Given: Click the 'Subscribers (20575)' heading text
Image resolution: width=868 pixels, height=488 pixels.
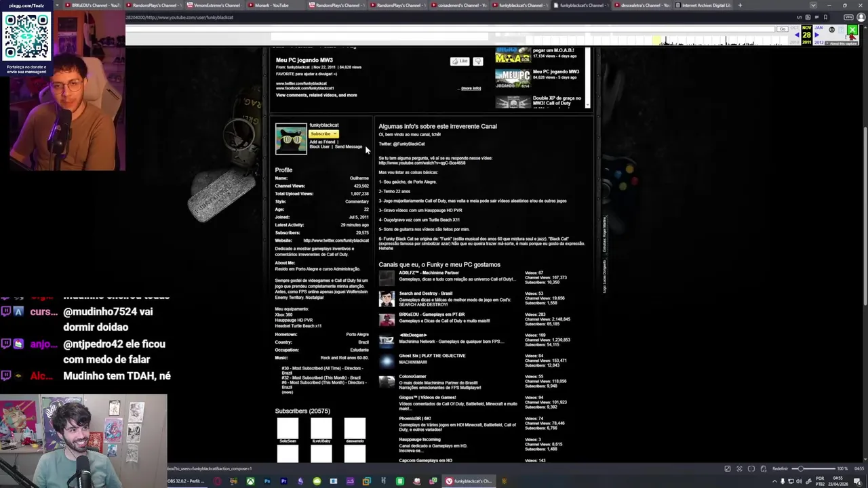Looking at the screenshot, I should tap(302, 411).
